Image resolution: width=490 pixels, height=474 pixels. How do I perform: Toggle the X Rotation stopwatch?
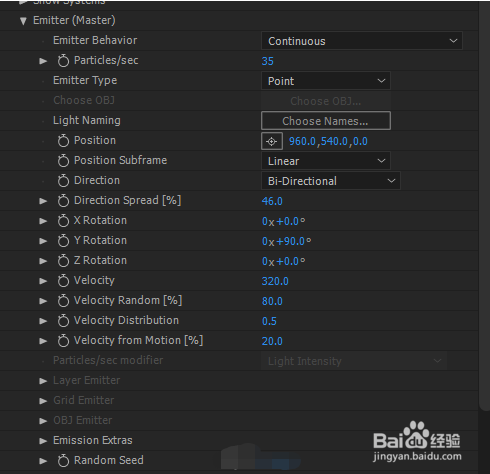pyautogui.click(x=63, y=221)
